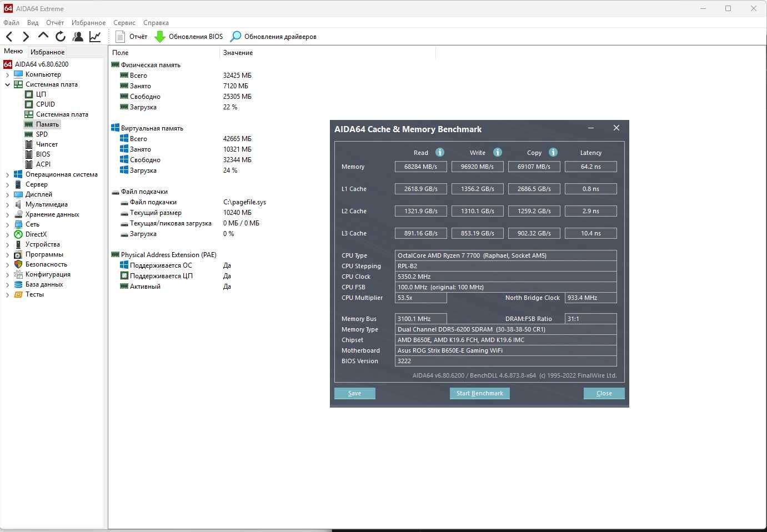Click the Memory Latency value 64.2 ns
This screenshot has height=532, width=767.
[x=591, y=167]
